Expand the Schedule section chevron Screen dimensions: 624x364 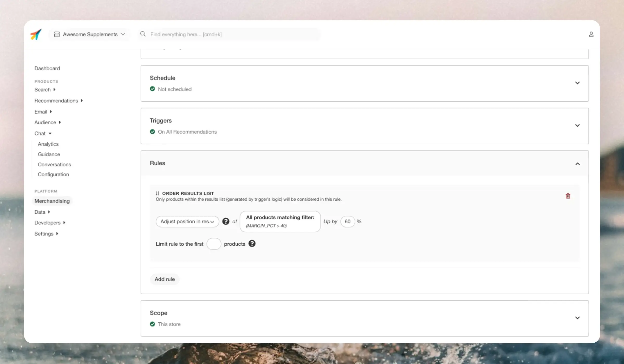click(577, 83)
